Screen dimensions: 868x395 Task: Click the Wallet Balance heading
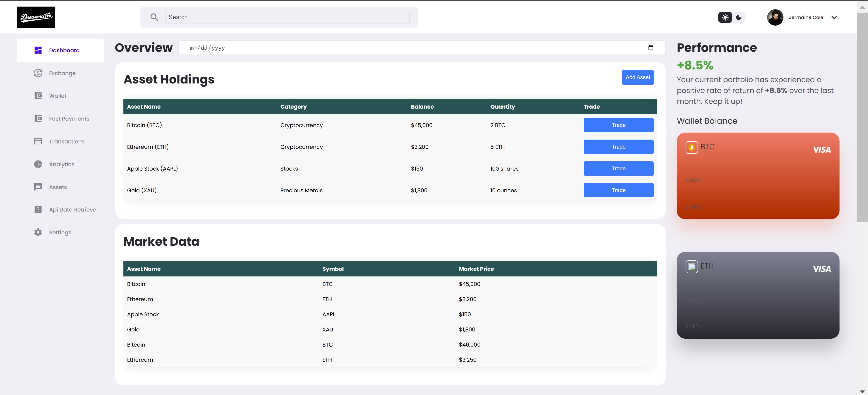tap(707, 121)
